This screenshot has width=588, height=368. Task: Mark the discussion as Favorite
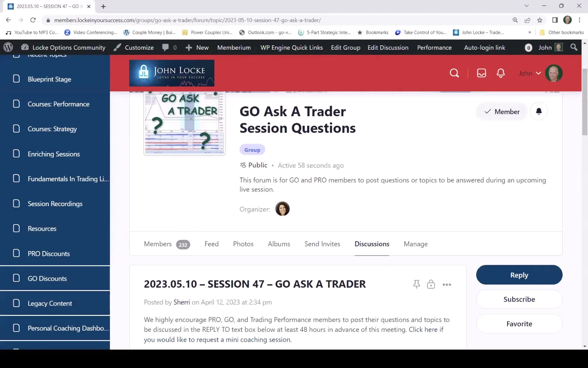[519, 324]
